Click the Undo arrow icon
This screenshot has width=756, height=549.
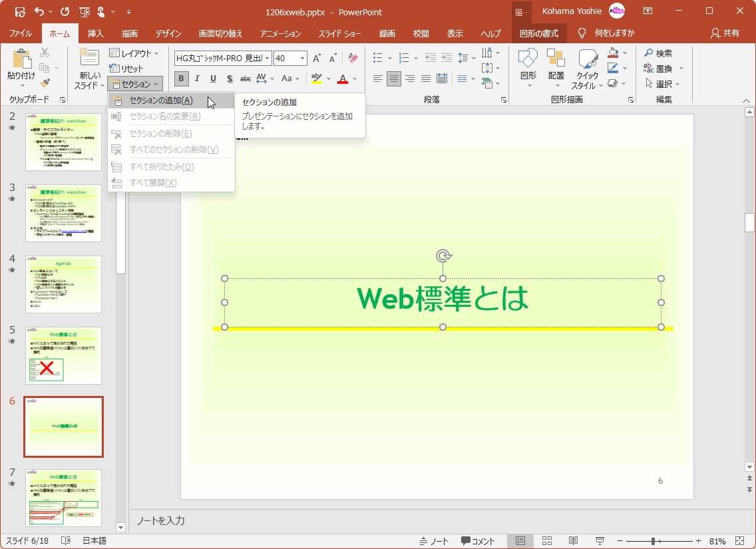click(40, 11)
